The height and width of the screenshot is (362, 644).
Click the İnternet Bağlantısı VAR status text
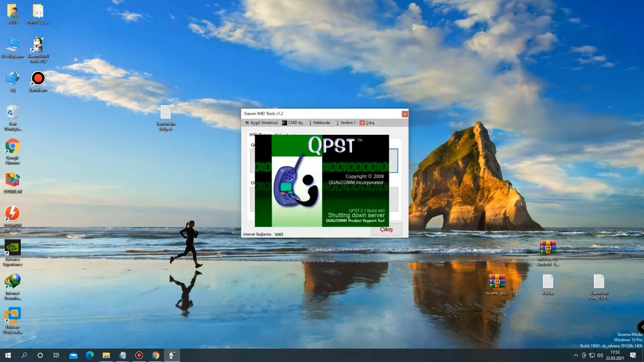[x=263, y=234]
